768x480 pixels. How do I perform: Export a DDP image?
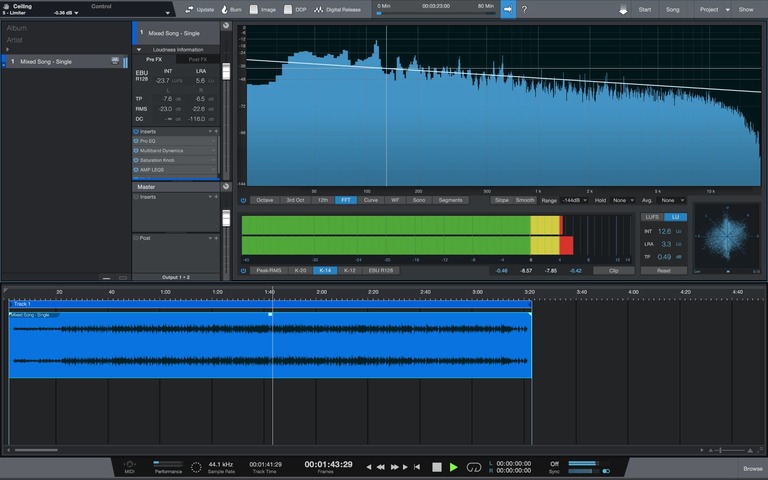[x=295, y=9]
